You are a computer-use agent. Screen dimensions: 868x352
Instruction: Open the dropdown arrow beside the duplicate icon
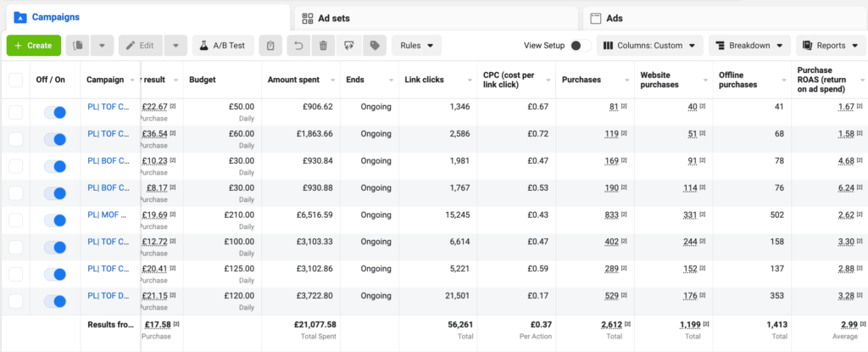(x=102, y=46)
